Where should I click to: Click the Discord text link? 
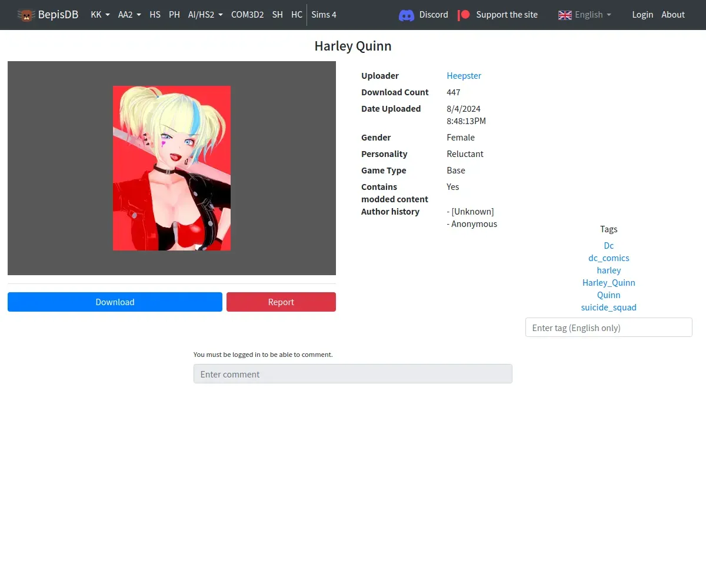point(434,15)
